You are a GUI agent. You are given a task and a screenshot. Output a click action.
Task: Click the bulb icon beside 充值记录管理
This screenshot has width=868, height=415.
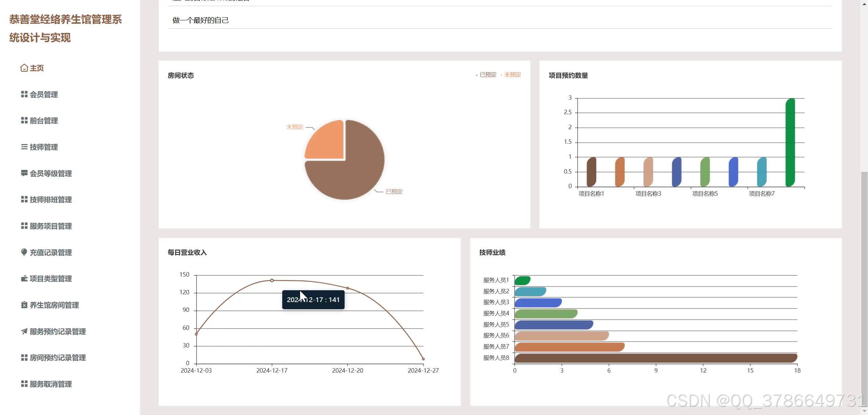click(x=24, y=252)
